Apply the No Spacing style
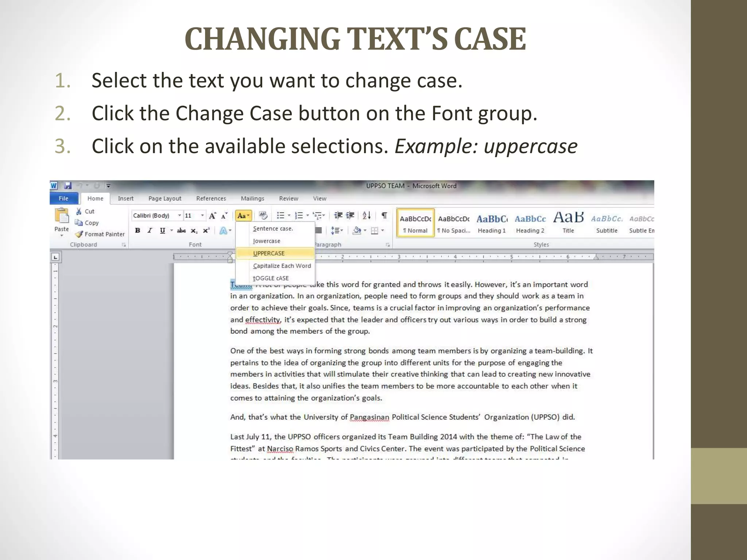Image resolution: width=747 pixels, height=560 pixels. click(x=454, y=223)
